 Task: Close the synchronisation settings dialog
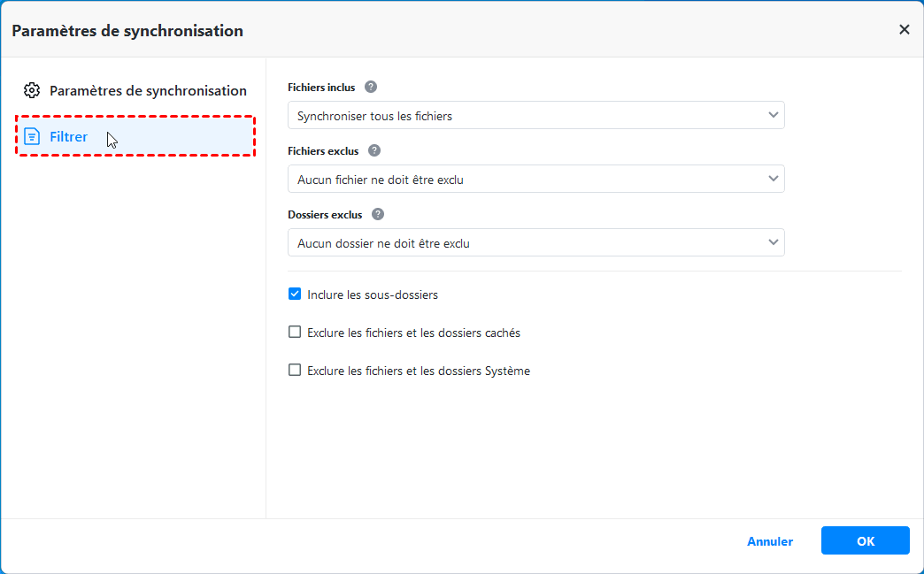[904, 30]
